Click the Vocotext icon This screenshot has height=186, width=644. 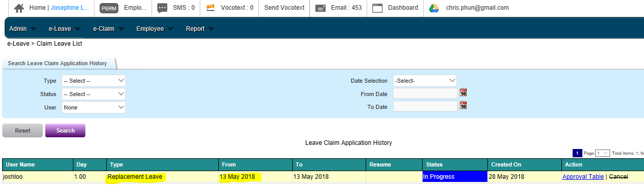[x=210, y=8]
